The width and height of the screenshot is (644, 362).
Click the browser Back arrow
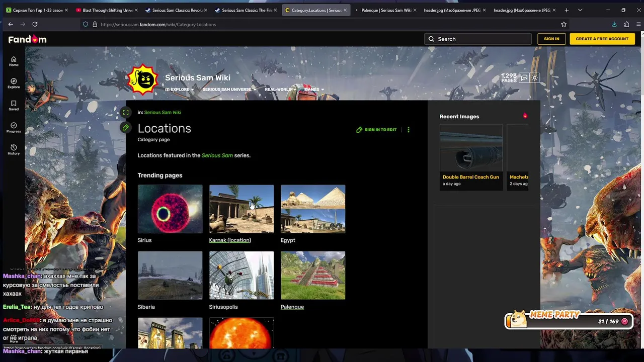[11, 24]
